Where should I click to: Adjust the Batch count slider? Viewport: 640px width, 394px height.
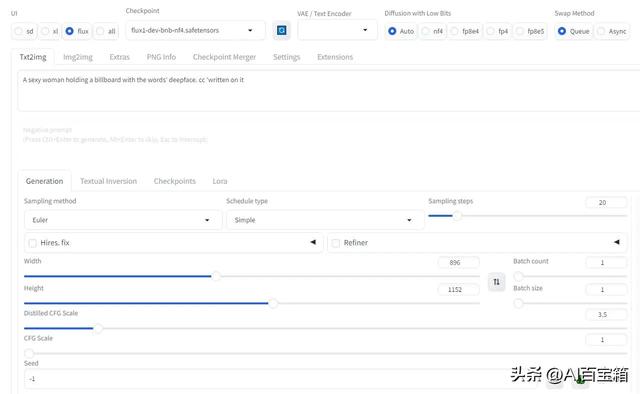[570, 276]
